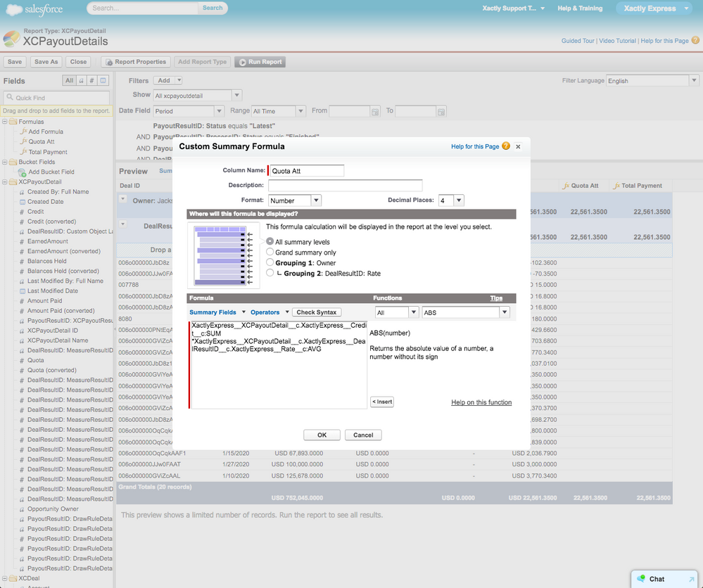This screenshot has height=588, width=703.
Task: Open the Help & Training menu
Action: click(580, 8)
